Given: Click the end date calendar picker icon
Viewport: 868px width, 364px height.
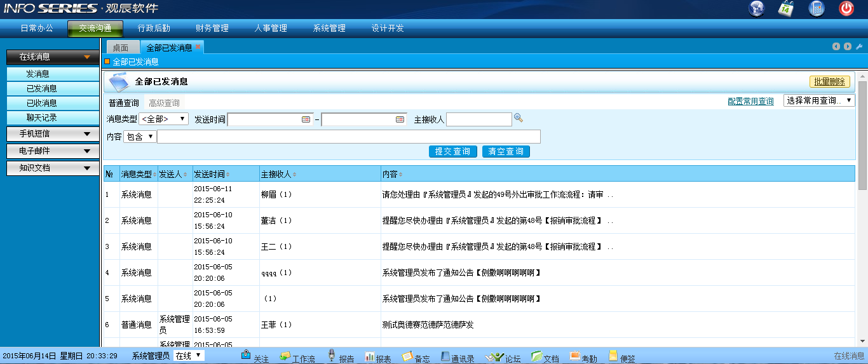Looking at the screenshot, I should (x=400, y=119).
